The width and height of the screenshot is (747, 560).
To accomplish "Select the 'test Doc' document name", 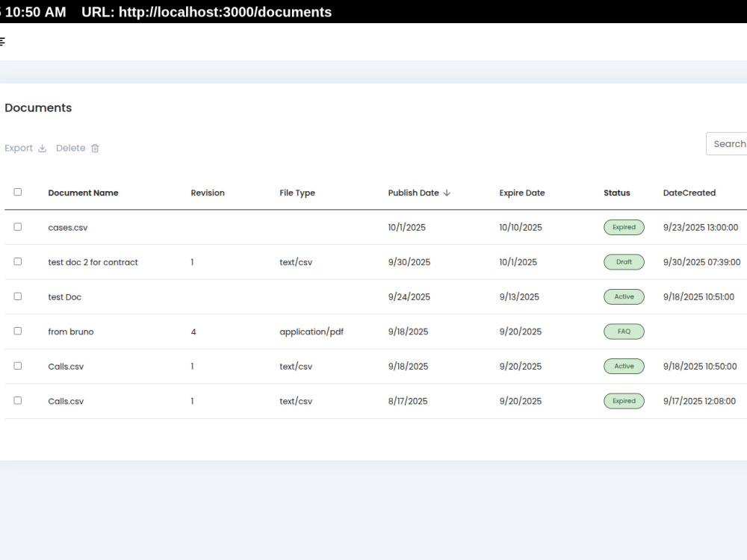I will (65, 297).
